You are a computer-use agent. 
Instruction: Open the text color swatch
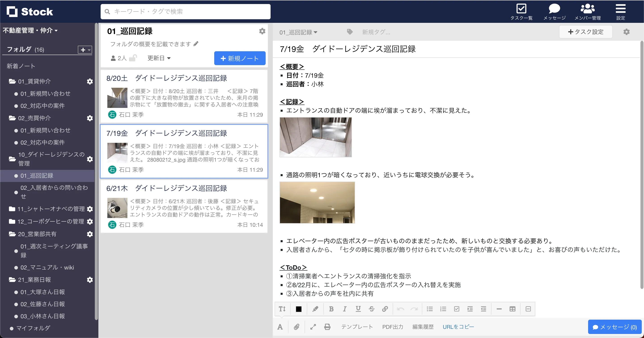[x=299, y=309]
